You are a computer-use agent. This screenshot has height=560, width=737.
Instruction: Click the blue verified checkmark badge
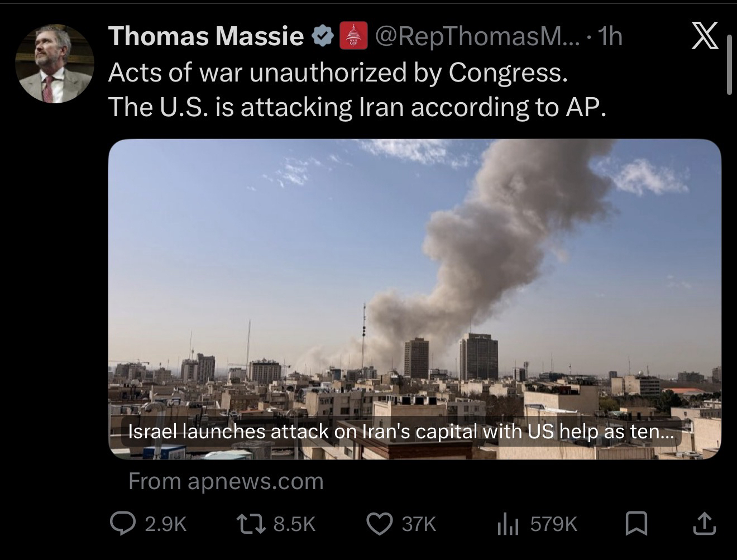tap(322, 37)
